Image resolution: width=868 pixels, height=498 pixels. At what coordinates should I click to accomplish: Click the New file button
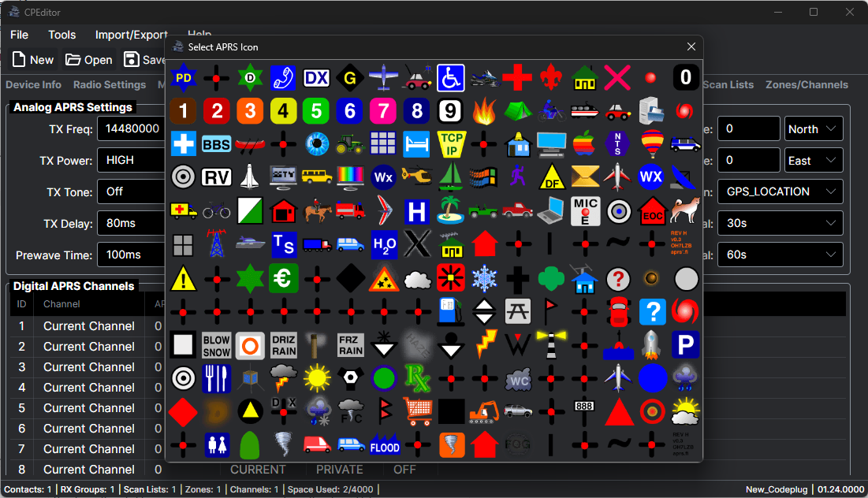tap(33, 60)
